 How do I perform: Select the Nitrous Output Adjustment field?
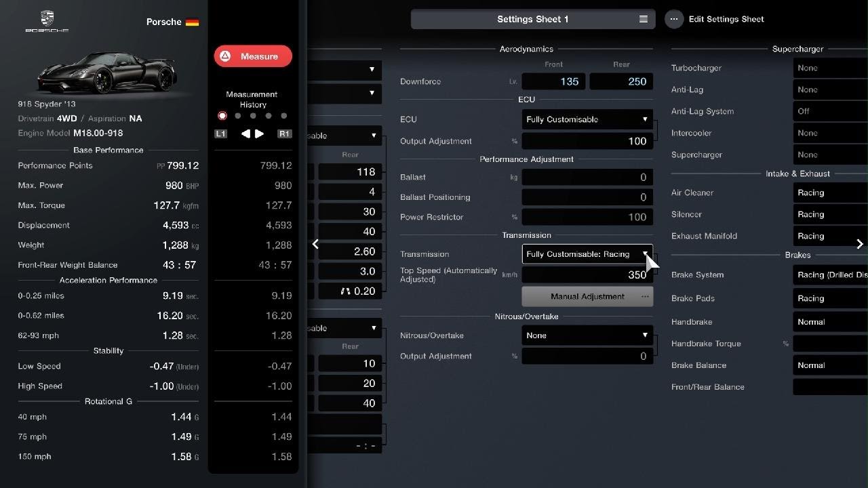587,356
